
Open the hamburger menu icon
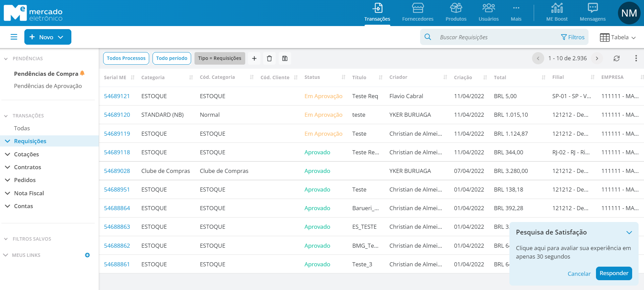pos(14,37)
